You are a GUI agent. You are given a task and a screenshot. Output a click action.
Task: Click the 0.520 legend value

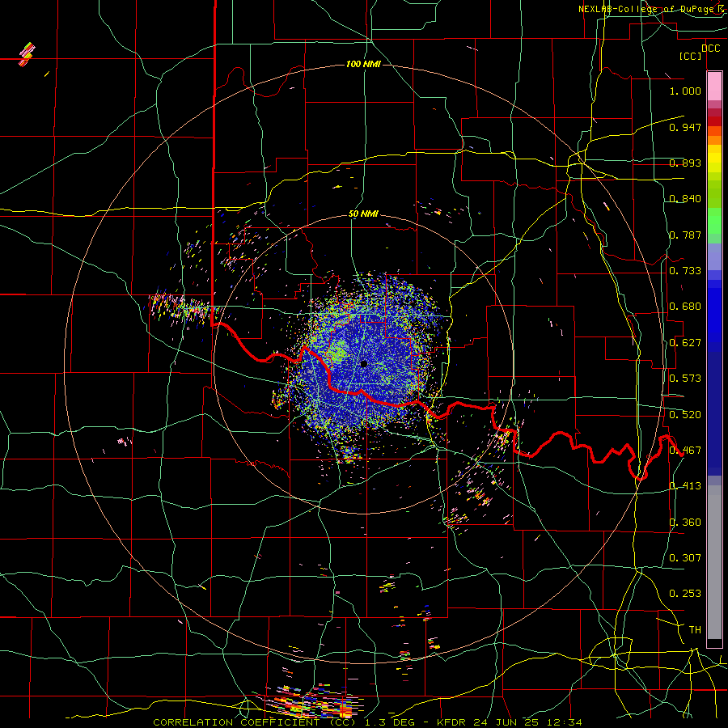(685, 415)
